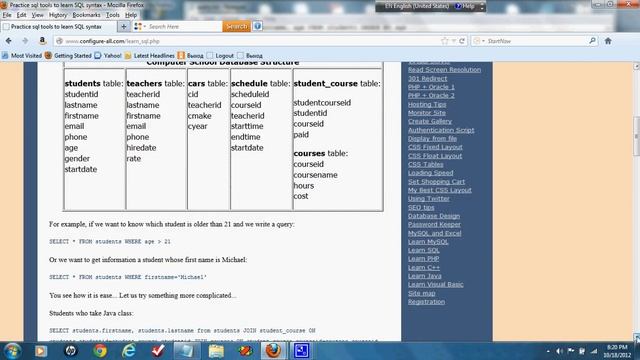The height and width of the screenshot is (360, 640).
Task: Open the Site map link
Action: (x=421, y=293)
